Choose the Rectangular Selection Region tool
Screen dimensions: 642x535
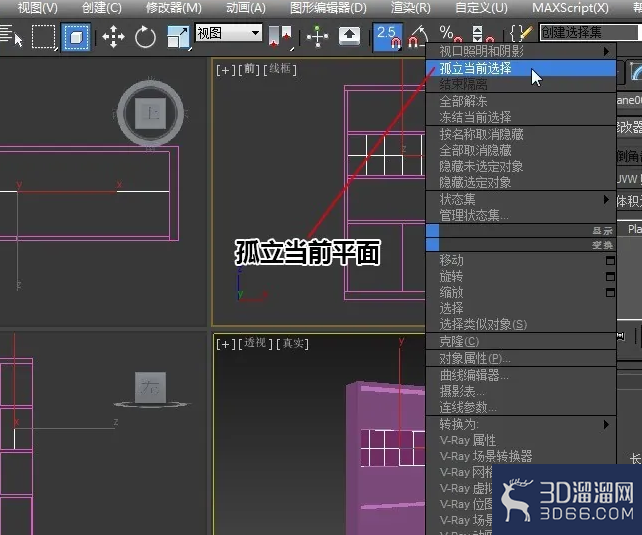44,37
